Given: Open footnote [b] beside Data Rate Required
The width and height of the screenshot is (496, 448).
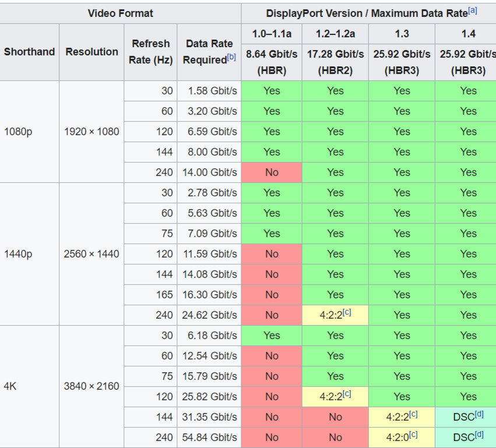Looking at the screenshot, I should [231, 57].
